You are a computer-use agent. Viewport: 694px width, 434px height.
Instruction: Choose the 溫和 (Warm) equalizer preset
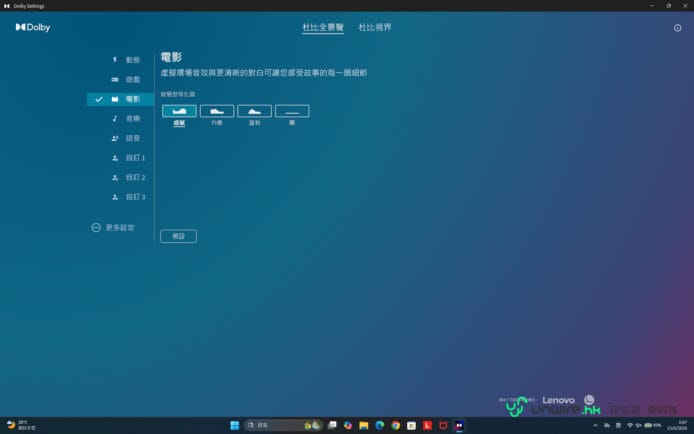[x=254, y=111]
